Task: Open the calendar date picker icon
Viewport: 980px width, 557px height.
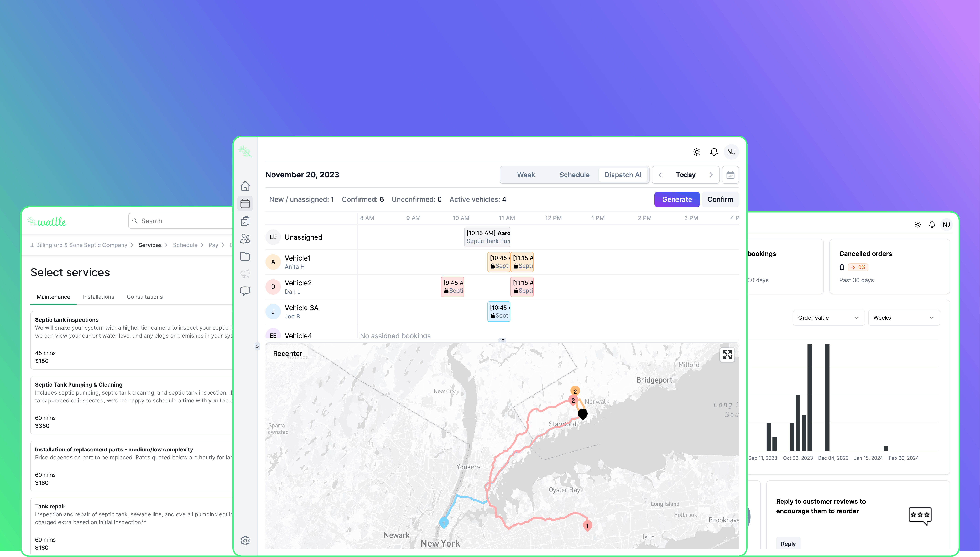Action: [730, 175]
